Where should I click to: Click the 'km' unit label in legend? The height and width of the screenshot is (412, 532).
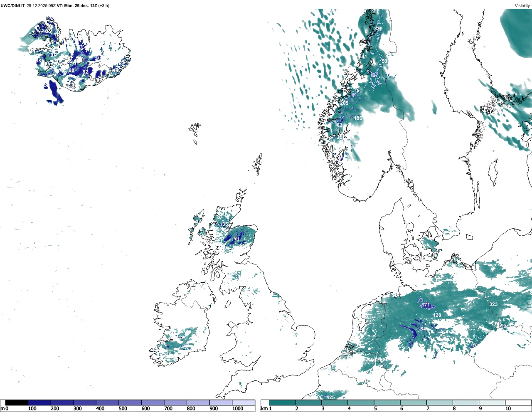pyautogui.click(x=264, y=409)
